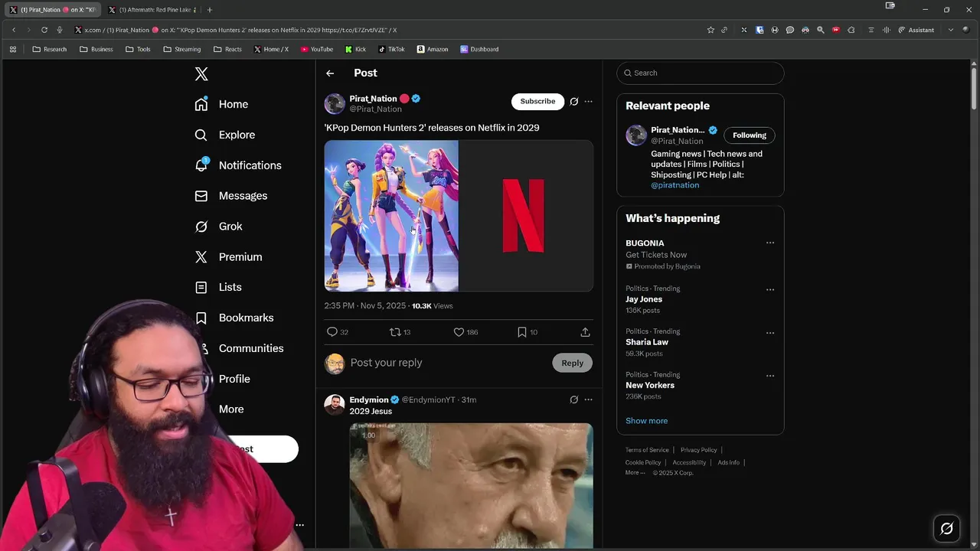Open more options for BUGONIA promo
Viewport: 980px width, 551px height.
(770, 243)
